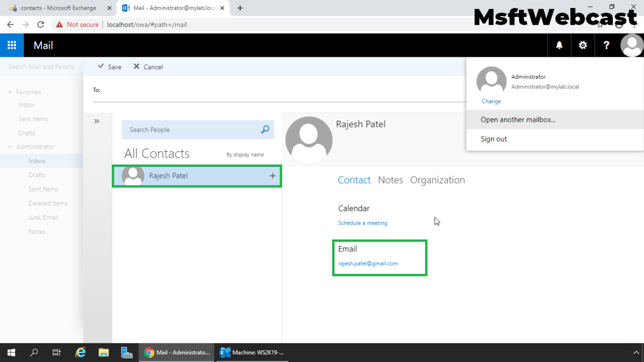The height and width of the screenshot is (362, 644).
Task: Open the Office 365 app launcher grid
Action: pos(12,45)
